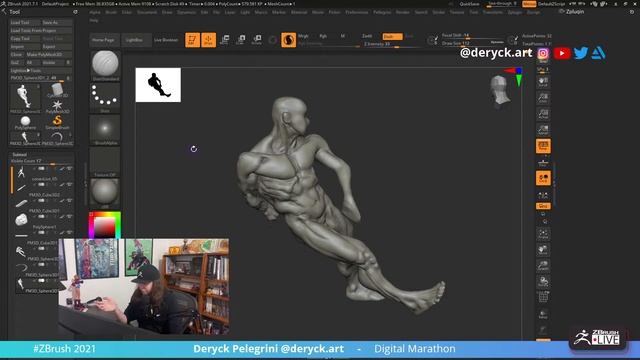The width and height of the screenshot is (640, 360).
Task: Toggle the Zsub orange button
Action: tap(392, 36)
